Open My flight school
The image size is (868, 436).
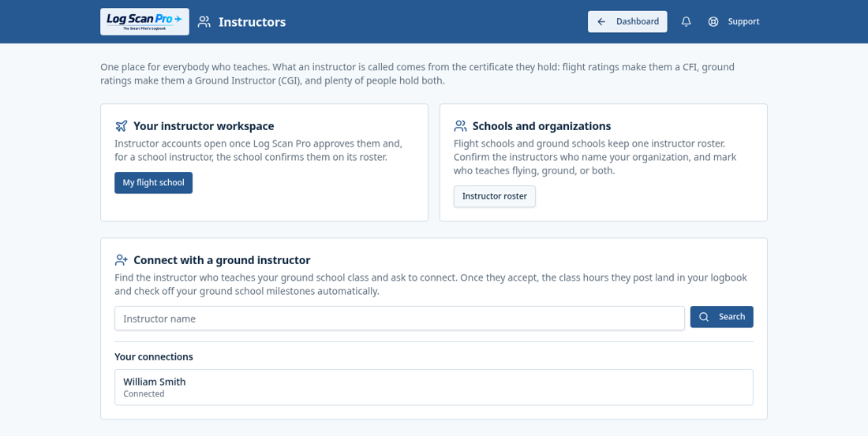(153, 183)
